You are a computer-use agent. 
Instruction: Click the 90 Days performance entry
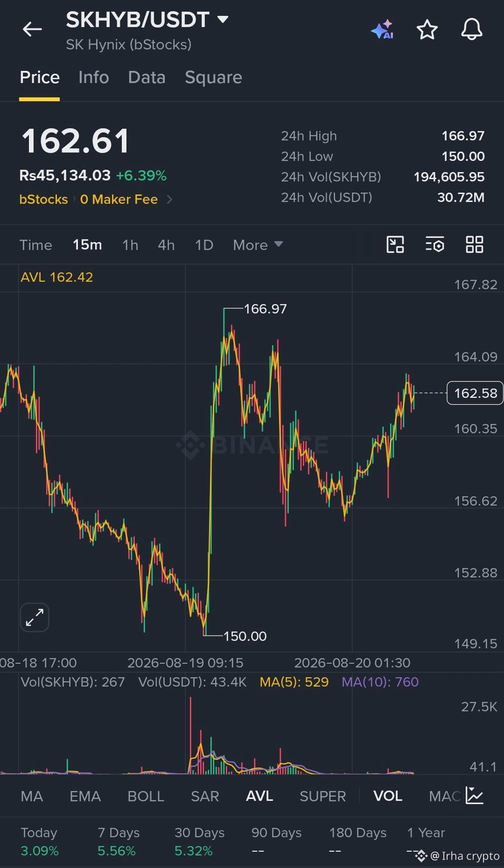pyautogui.click(x=276, y=841)
